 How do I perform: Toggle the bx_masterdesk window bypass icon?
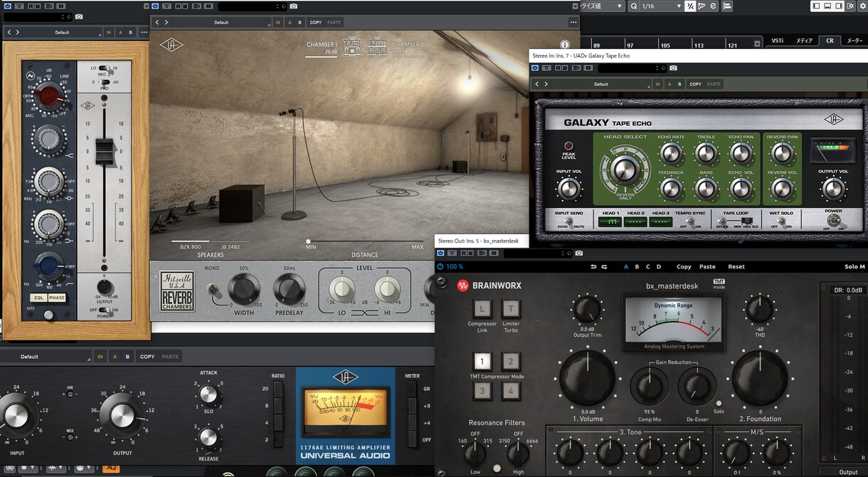pos(440,253)
